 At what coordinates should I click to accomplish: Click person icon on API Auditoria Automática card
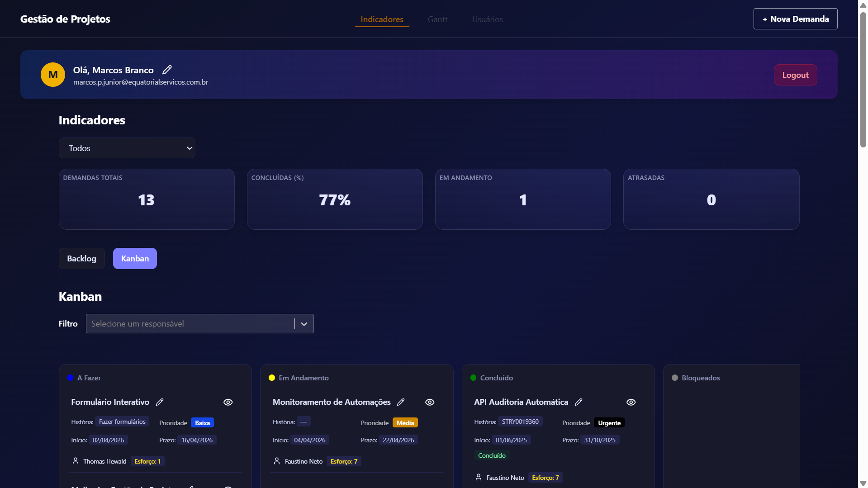[479, 477]
